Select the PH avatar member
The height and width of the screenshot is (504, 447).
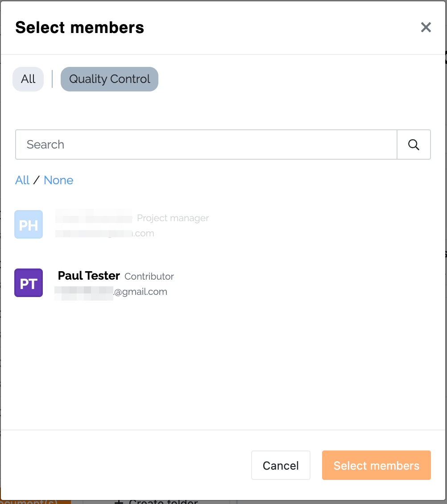(x=29, y=224)
